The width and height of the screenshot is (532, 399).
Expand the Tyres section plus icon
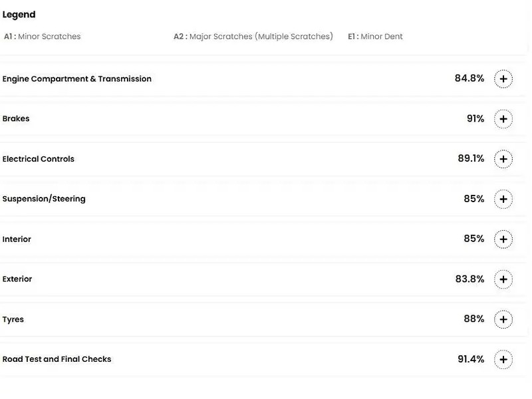(503, 320)
